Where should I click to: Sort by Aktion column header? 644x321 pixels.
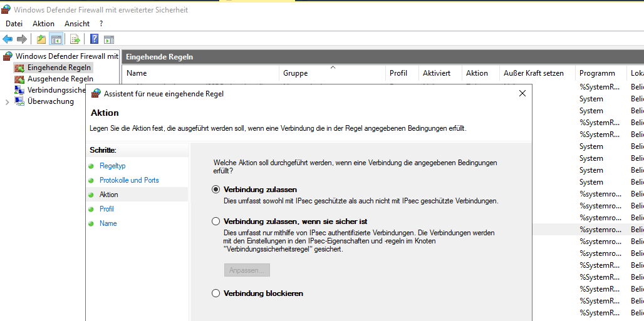[x=480, y=73]
